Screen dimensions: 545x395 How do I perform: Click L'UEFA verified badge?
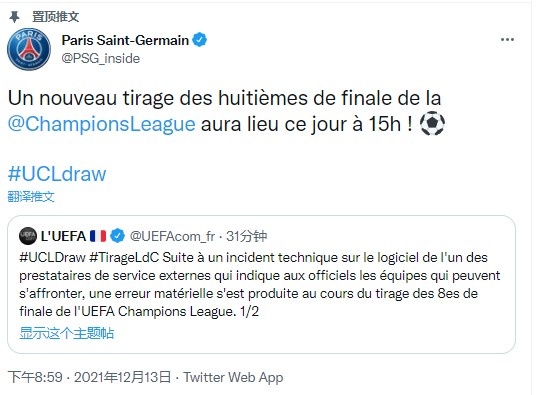pyautogui.click(x=117, y=236)
